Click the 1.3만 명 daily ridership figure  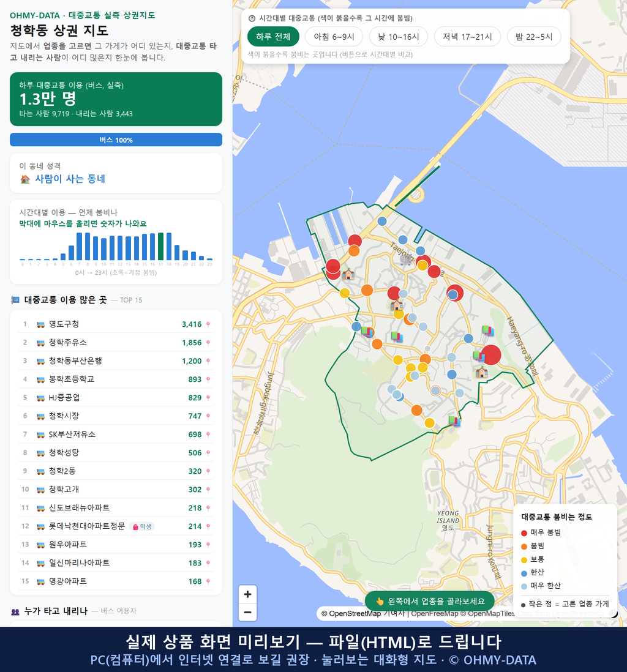[x=48, y=99]
